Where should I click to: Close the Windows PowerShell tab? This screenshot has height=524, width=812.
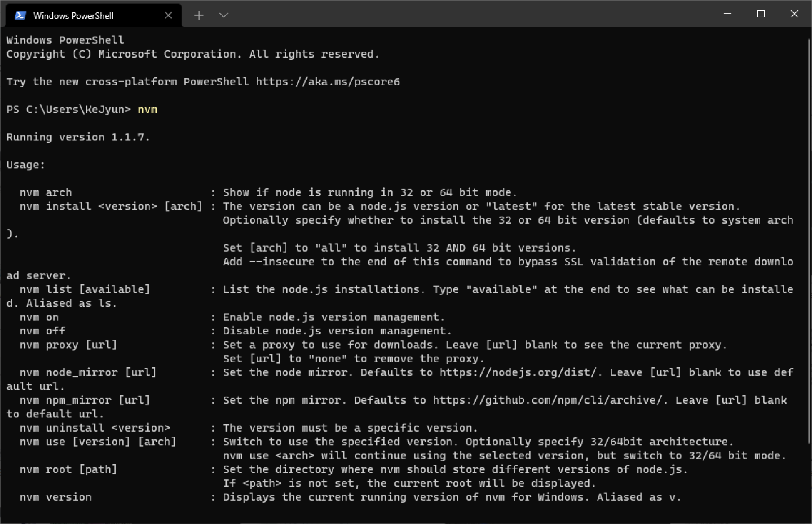pos(168,15)
